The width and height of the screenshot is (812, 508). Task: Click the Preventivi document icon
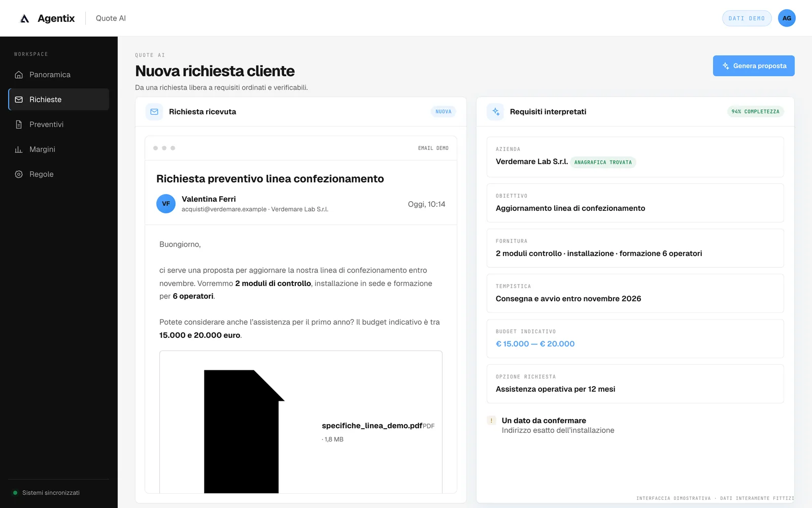point(19,124)
